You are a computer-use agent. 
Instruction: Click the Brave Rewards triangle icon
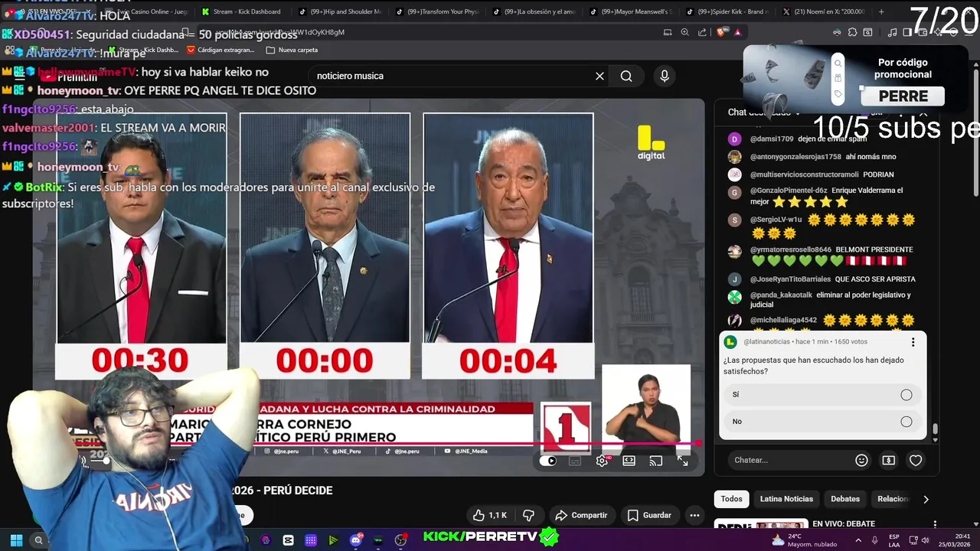point(737,32)
